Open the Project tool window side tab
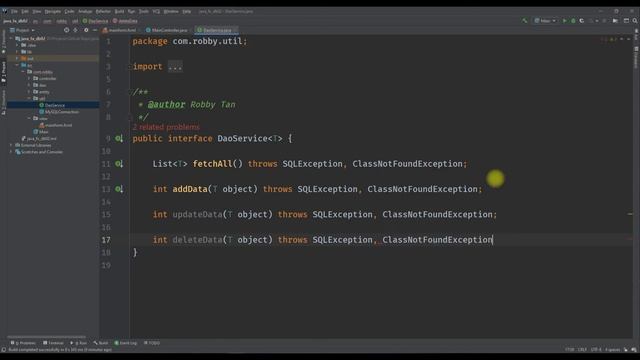640x360 pixels. click(x=4, y=72)
